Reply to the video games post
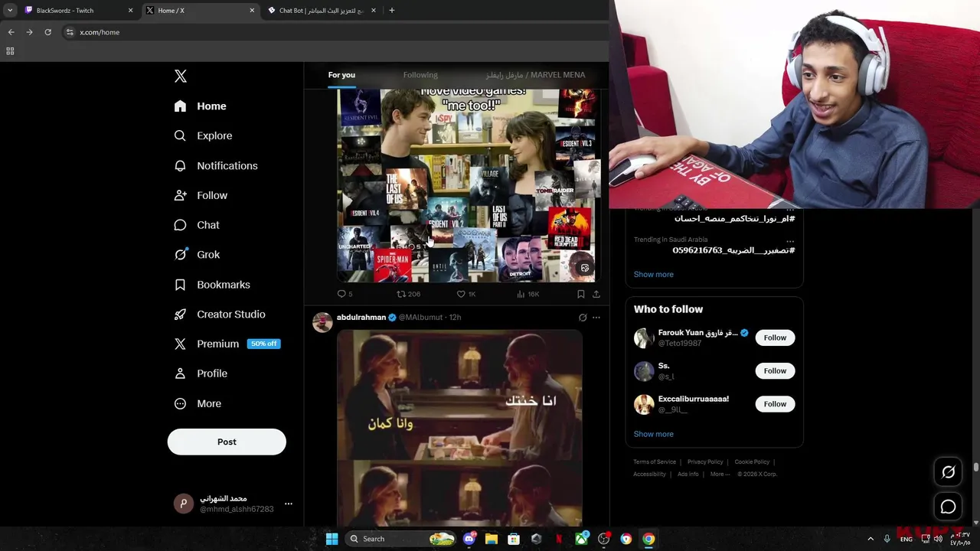The image size is (980, 551). coord(345,294)
